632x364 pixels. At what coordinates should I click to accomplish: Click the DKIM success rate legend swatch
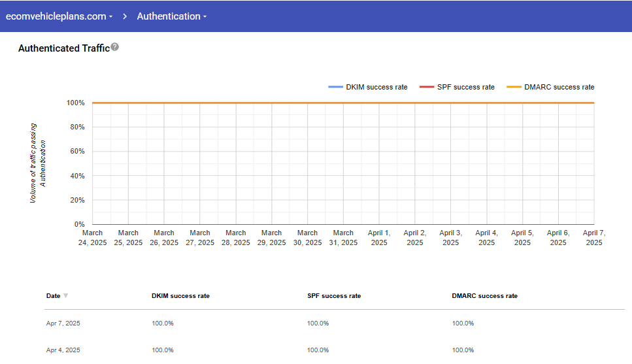(335, 87)
